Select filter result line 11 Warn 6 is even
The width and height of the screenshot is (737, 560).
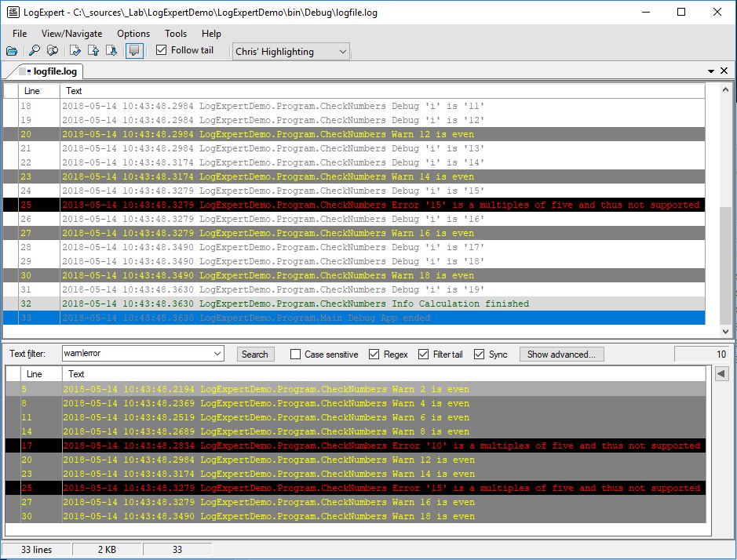356,417
